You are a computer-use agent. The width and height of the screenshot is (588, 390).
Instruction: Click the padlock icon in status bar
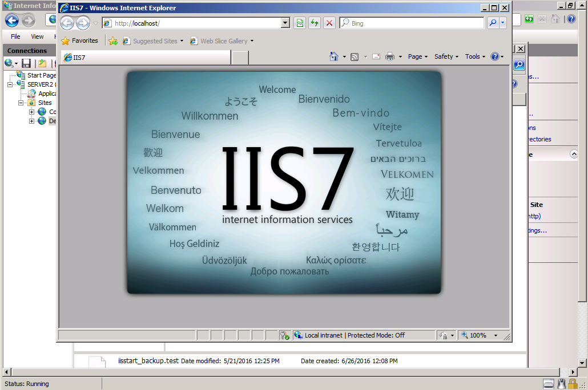[x=573, y=384]
